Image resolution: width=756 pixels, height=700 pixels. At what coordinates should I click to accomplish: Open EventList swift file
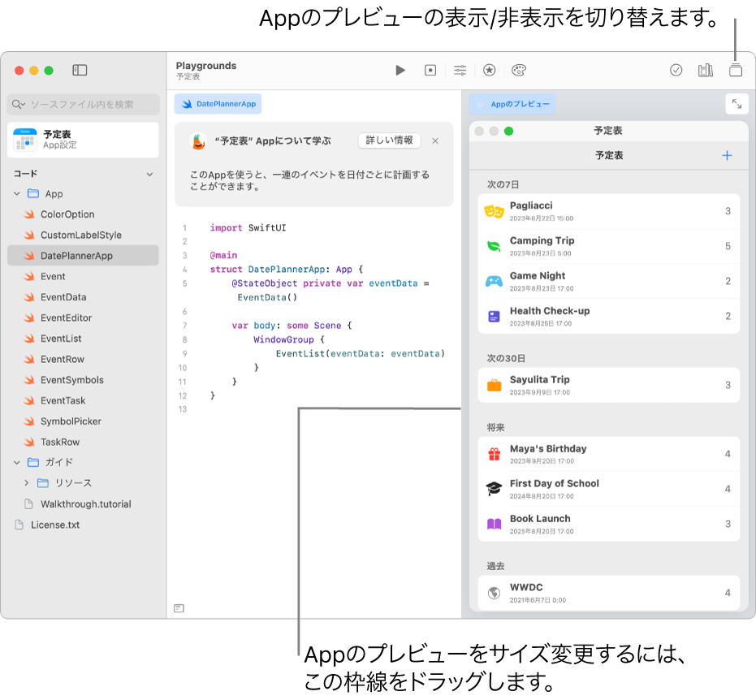(83, 339)
